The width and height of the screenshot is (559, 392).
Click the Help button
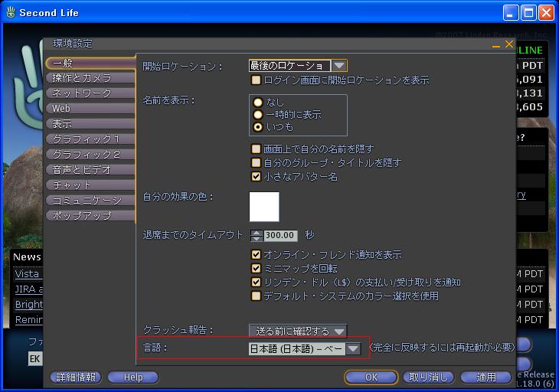133,377
